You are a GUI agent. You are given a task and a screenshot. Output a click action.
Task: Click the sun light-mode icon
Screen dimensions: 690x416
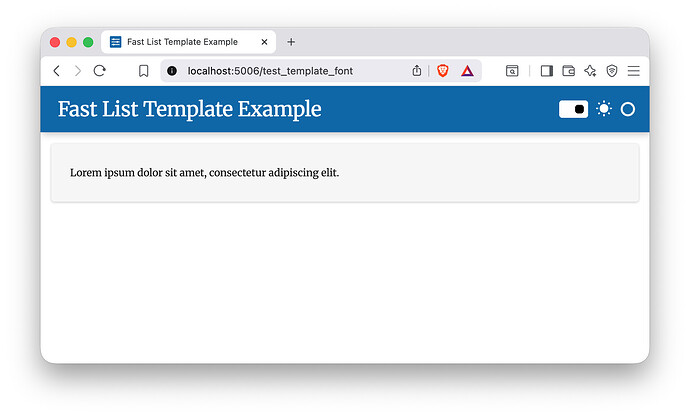click(604, 109)
